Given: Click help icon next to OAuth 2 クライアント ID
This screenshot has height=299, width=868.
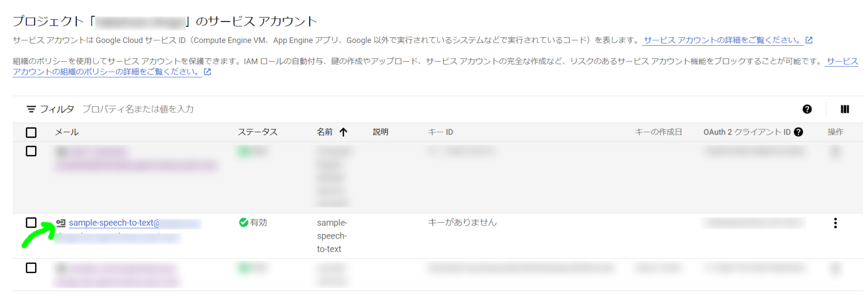Looking at the screenshot, I should coord(798,132).
